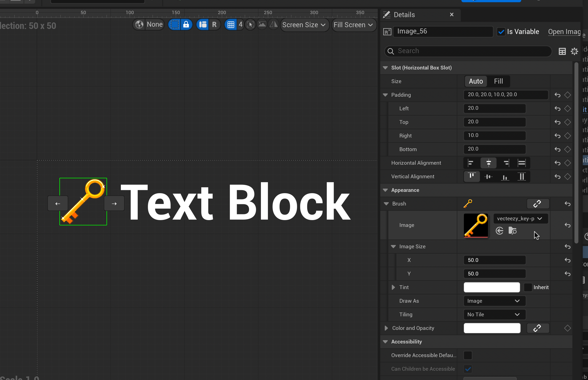This screenshot has height=380, width=588.
Task: Select bottom vertical alignment icon
Action: (505, 177)
